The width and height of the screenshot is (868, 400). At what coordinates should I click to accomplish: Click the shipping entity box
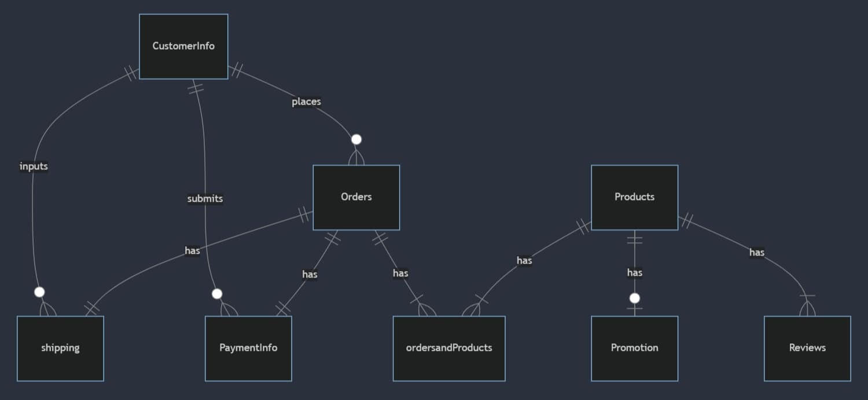(60, 348)
